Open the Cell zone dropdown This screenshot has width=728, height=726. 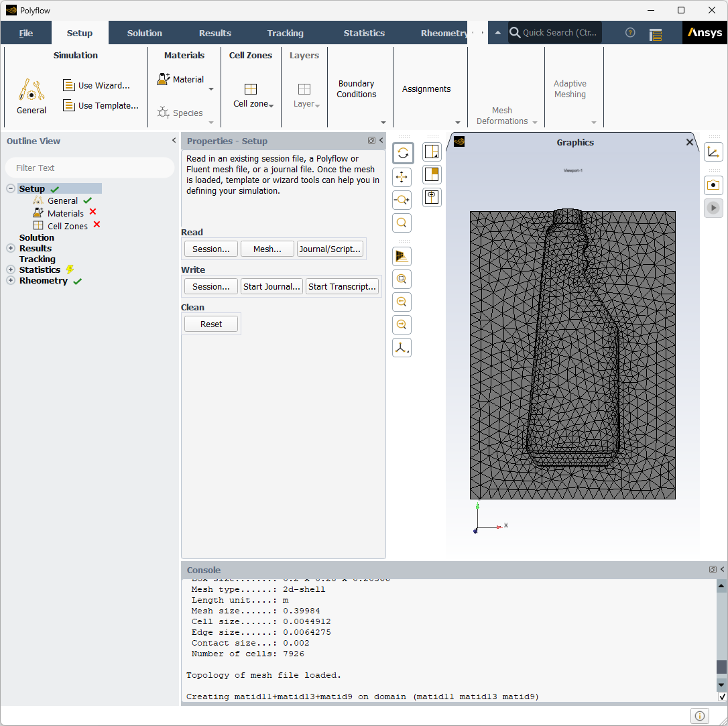pos(271,106)
